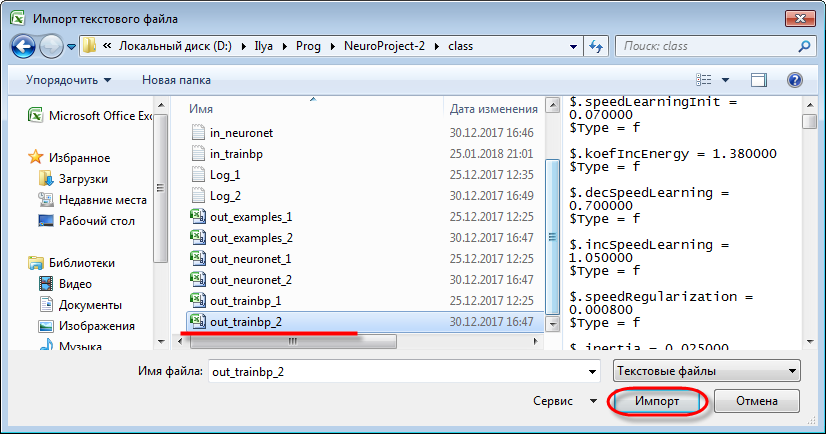Open 'Сервис' tools menu
The width and height of the screenshot is (826, 434).
(x=565, y=401)
